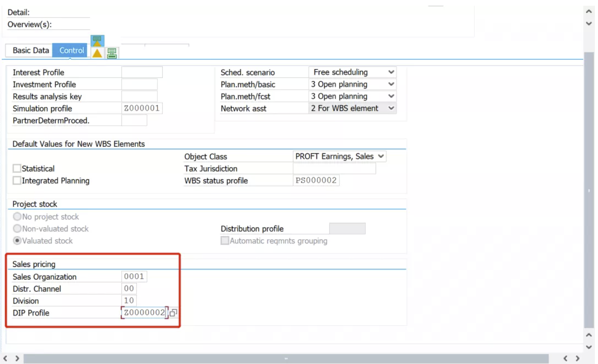Image resolution: width=598 pixels, height=364 pixels.
Task: Click into the Investment Profile field
Action: pos(139,84)
